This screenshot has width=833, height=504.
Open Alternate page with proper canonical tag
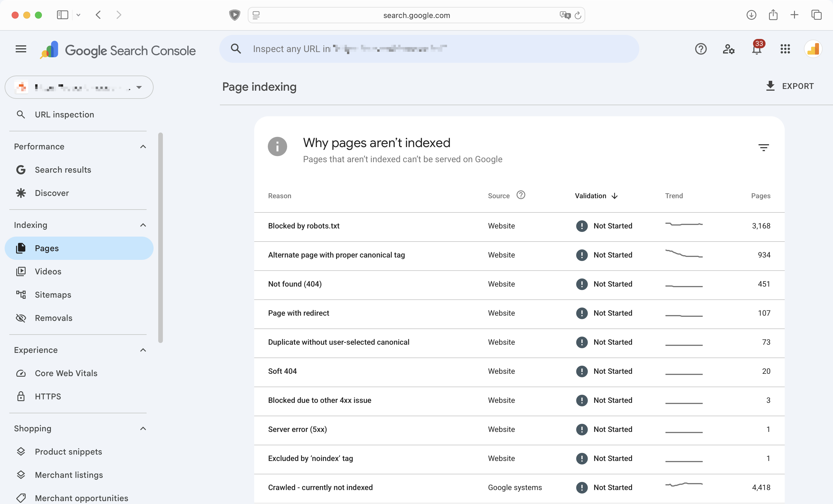[x=519, y=256]
